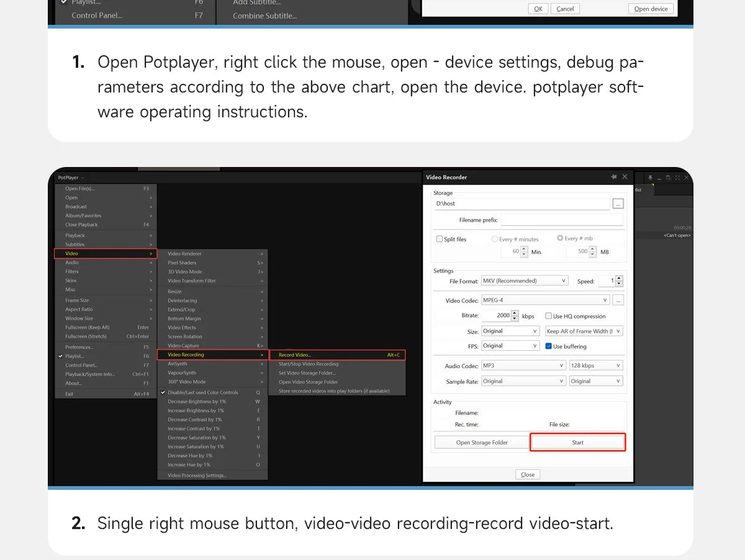Open the Album/Favorites submenu
Screen dimensions: 745x560
coord(106,215)
